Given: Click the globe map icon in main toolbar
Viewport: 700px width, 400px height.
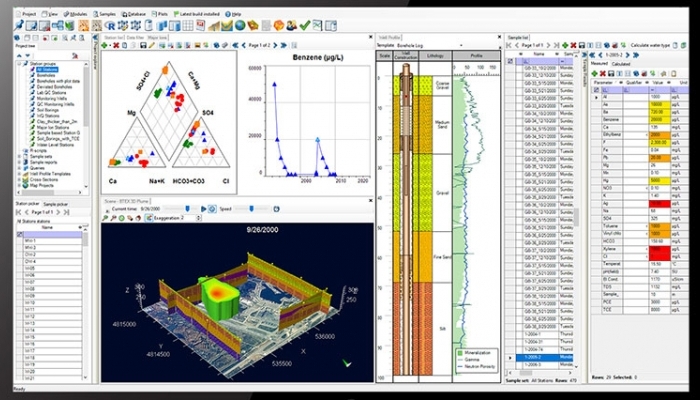Looking at the screenshot, I should pyautogui.click(x=240, y=25).
